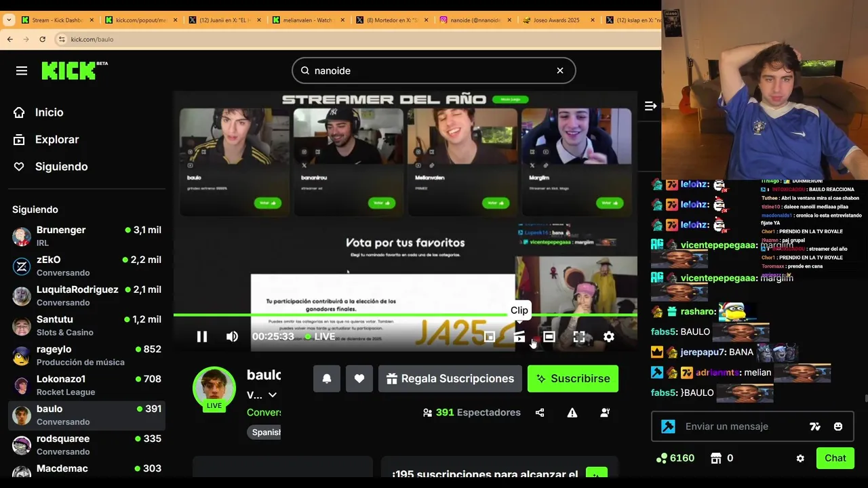Toggle theater mode
This screenshot has height=488, width=868.
(549, 337)
